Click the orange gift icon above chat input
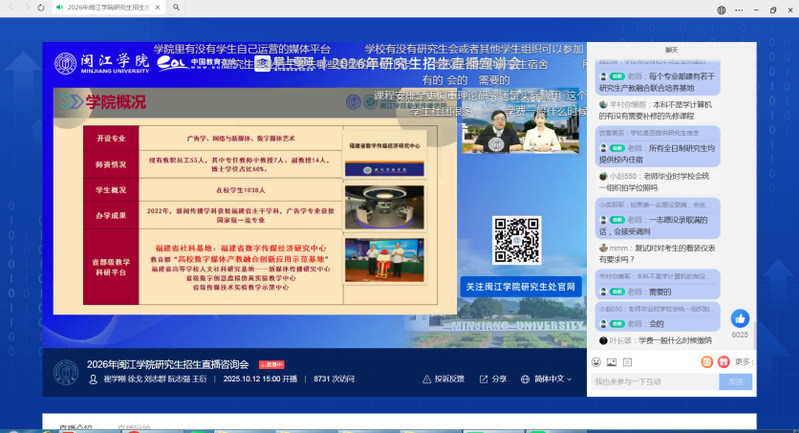The width and height of the screenshot is (799, 433). (707, 362)
